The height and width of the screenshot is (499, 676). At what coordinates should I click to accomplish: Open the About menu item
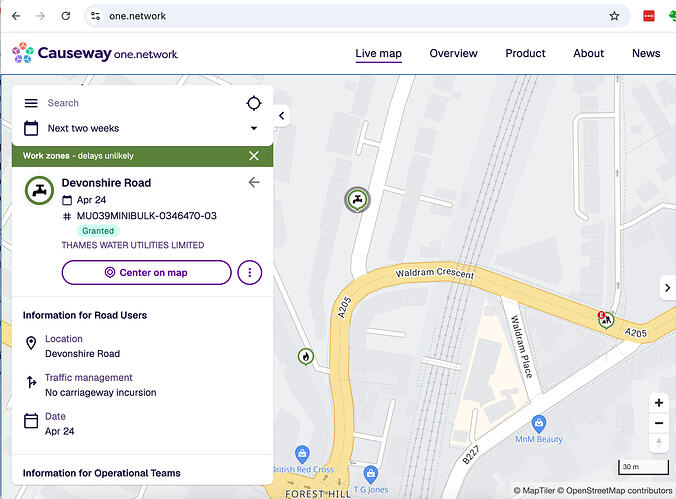(588, 53)
